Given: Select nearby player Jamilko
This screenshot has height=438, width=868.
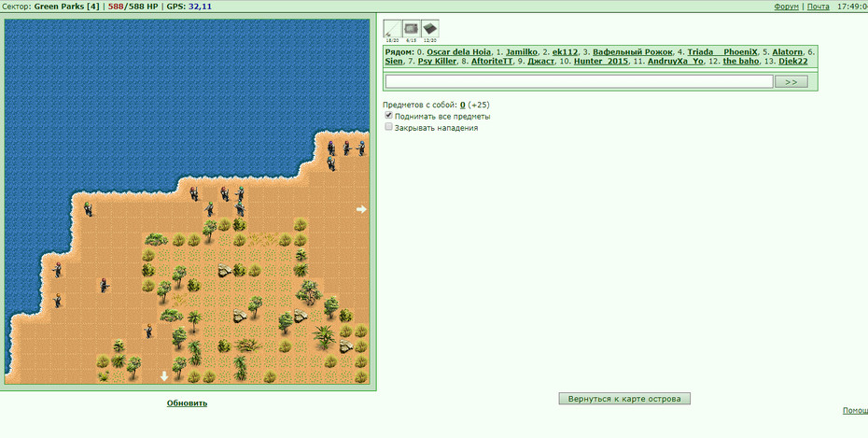Looking at the screenshot, I should 522,52.
